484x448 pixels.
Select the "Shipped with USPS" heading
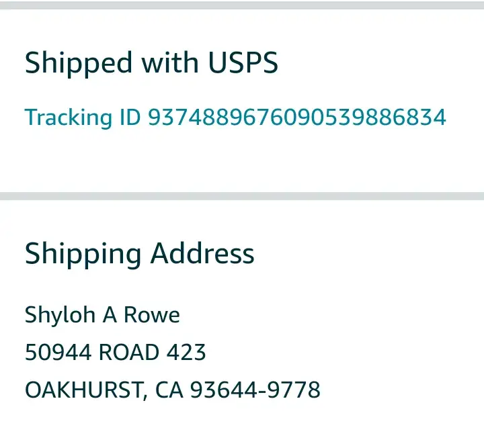[151, 63]
